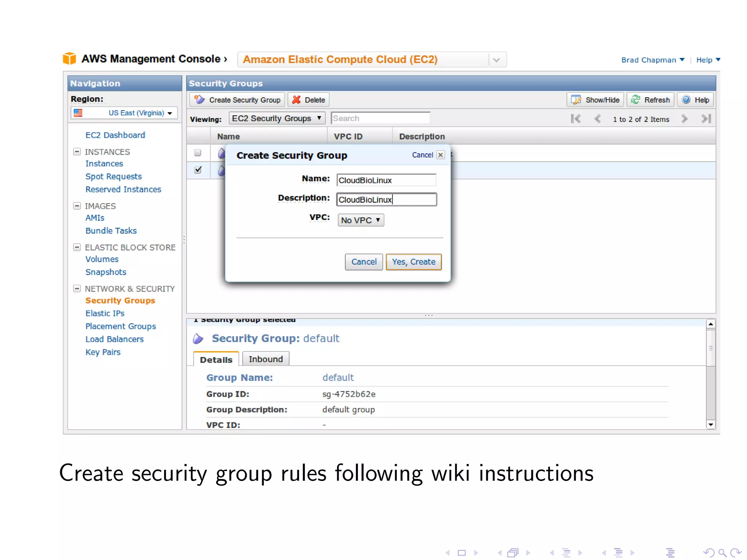Uncheck the selected second row checkbox
Screen dimensions: 747x560
198,170
